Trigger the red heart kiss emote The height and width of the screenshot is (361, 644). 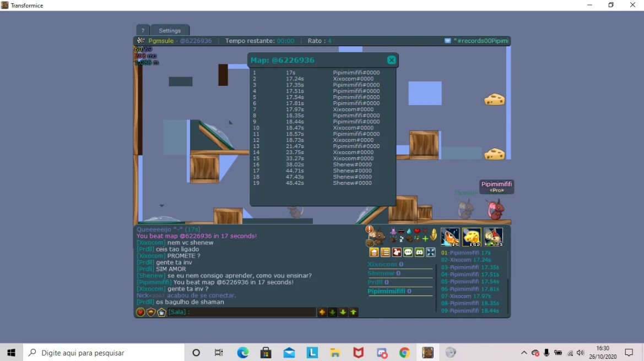[417, 231]
